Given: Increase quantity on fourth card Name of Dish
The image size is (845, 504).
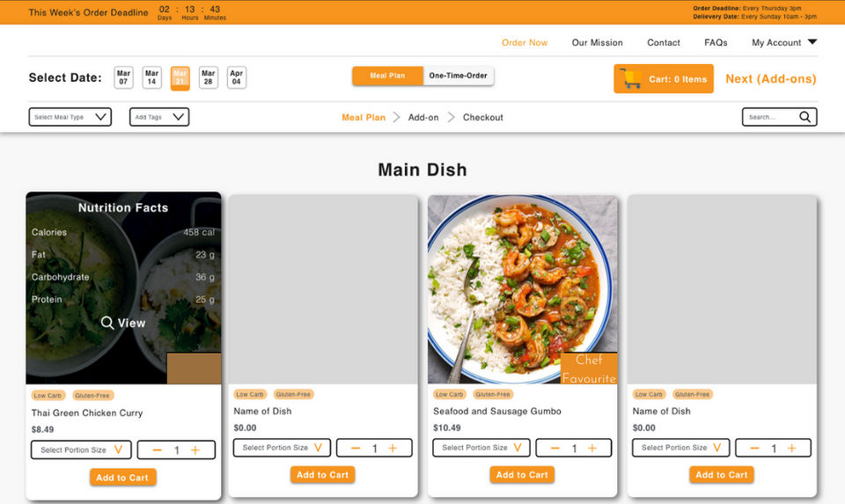Looking at the screenshot, I should (x=791, y=448).
